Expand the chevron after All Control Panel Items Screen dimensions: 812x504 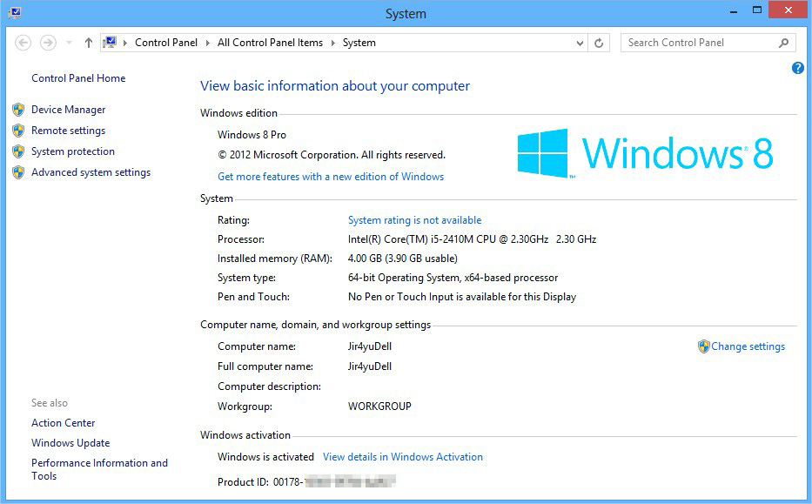pos(332,43)
